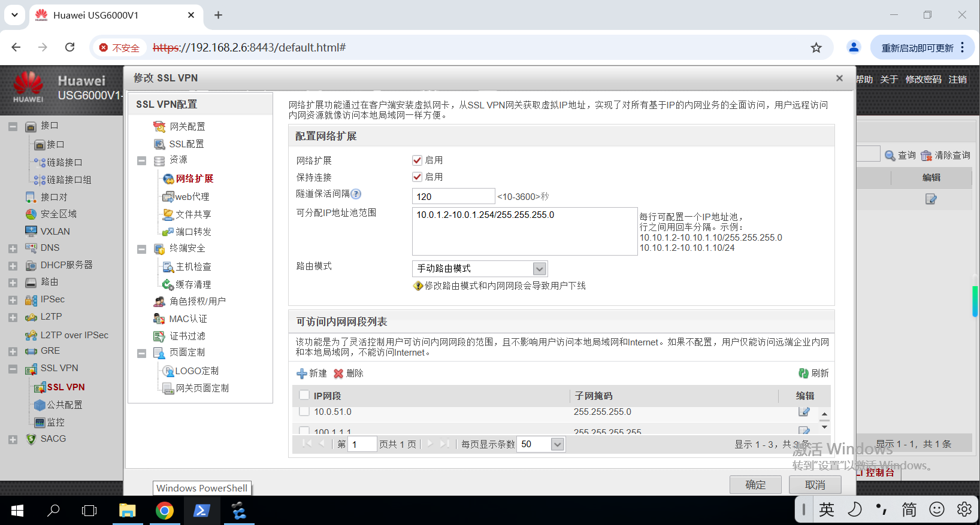Image resolution: width=980 pixels, height=525 pixels.
Task: Collapse the 页面定制 tree node
Action: click(x=141, y=353)
